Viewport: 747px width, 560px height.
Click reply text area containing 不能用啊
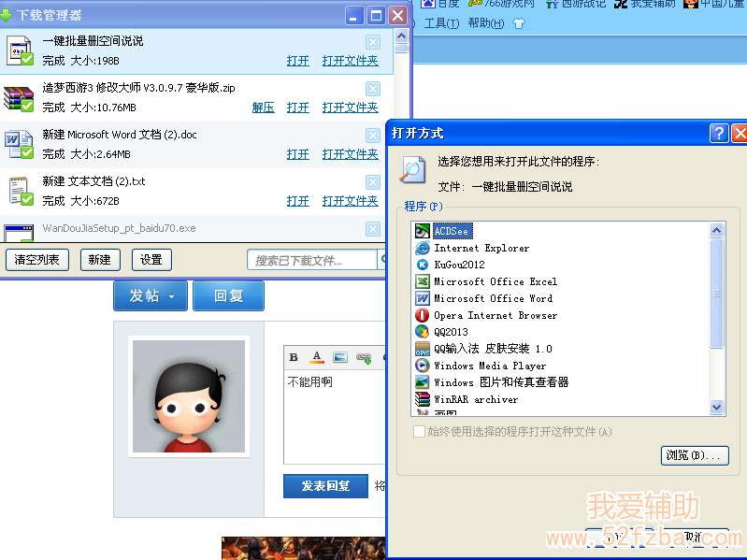[x=335, y=416]
